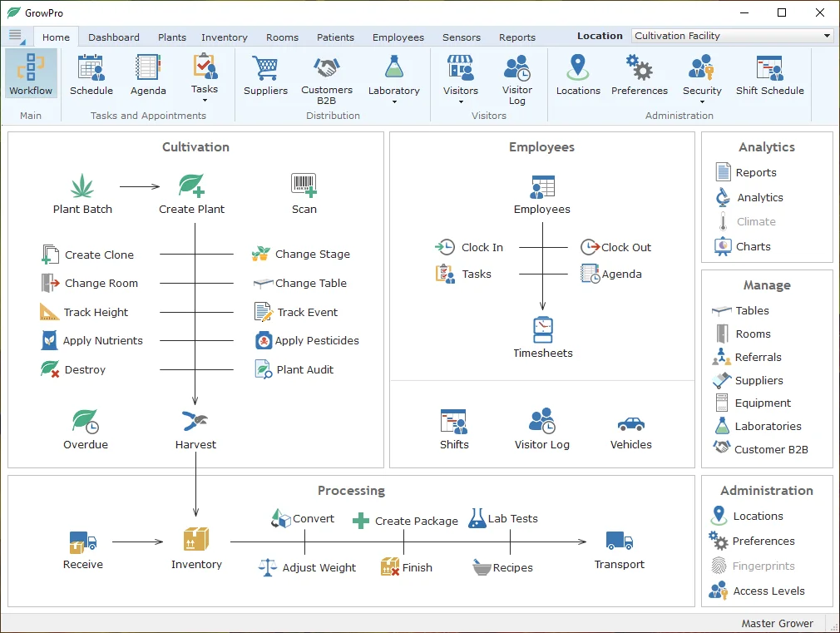
Task: Open the Sensors ribbon tab
Action: [462, 37]
